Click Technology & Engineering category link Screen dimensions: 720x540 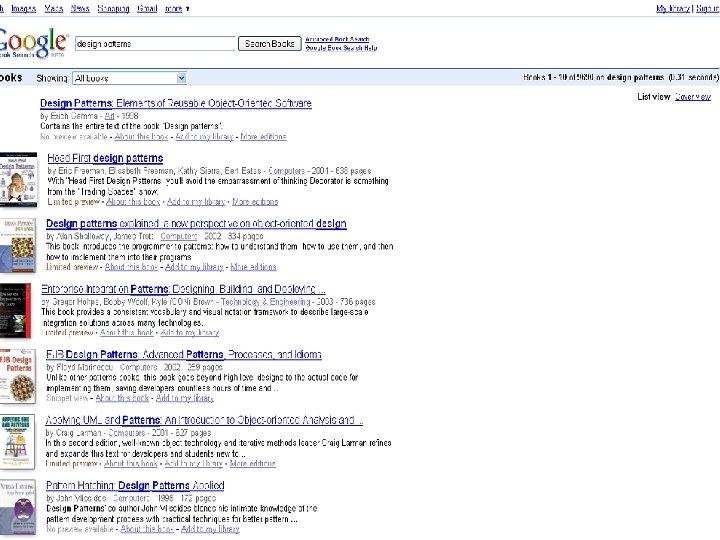(266, 302)
